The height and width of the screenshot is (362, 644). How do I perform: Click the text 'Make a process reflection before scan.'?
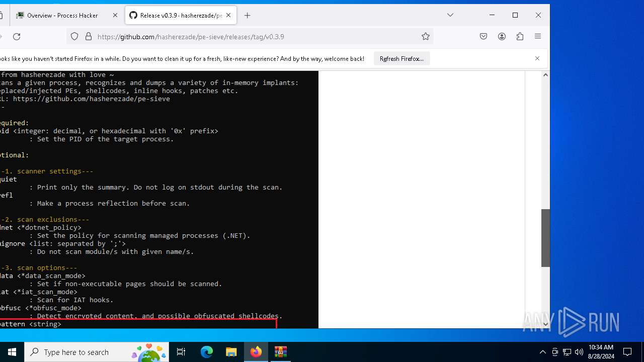point(113,204)
